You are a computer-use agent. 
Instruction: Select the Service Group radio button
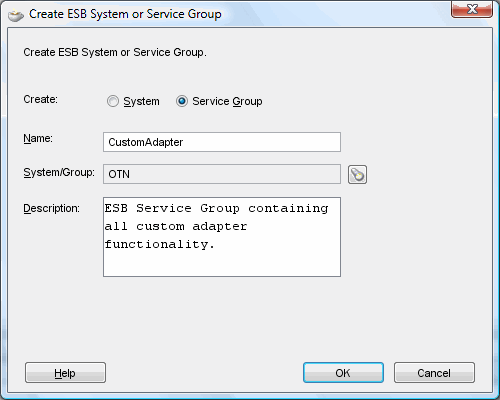182,101
